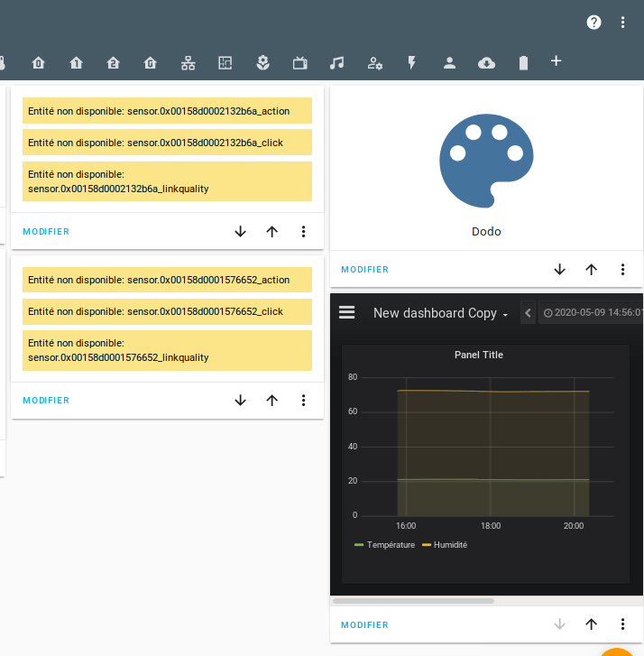The width and height of the screenshot is (644, 656).
Task: Add a new view with plus icon
Action: click(x=556, y=61)
